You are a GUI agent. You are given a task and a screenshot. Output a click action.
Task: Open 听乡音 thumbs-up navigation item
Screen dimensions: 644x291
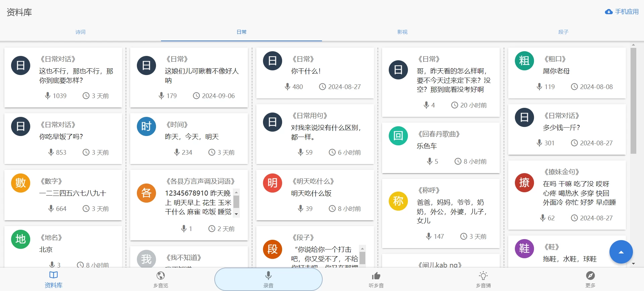pos(376,280)
